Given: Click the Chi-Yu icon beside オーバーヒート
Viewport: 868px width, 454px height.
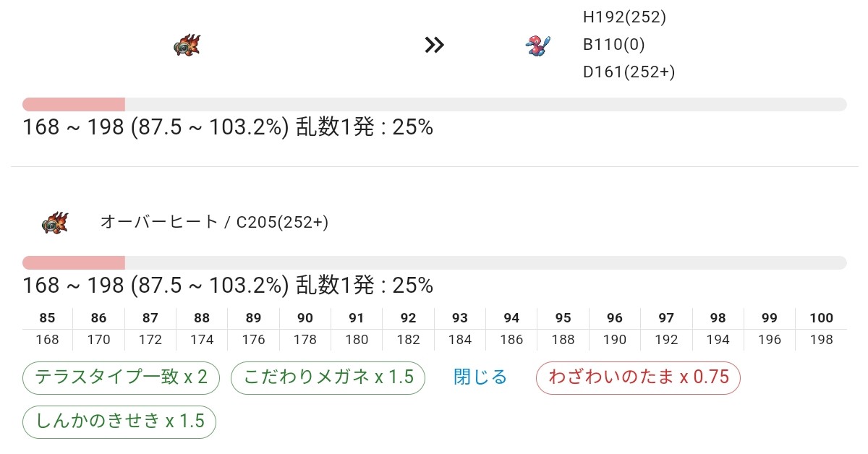Looking at the screenshot, I should [x=54, y=223].
